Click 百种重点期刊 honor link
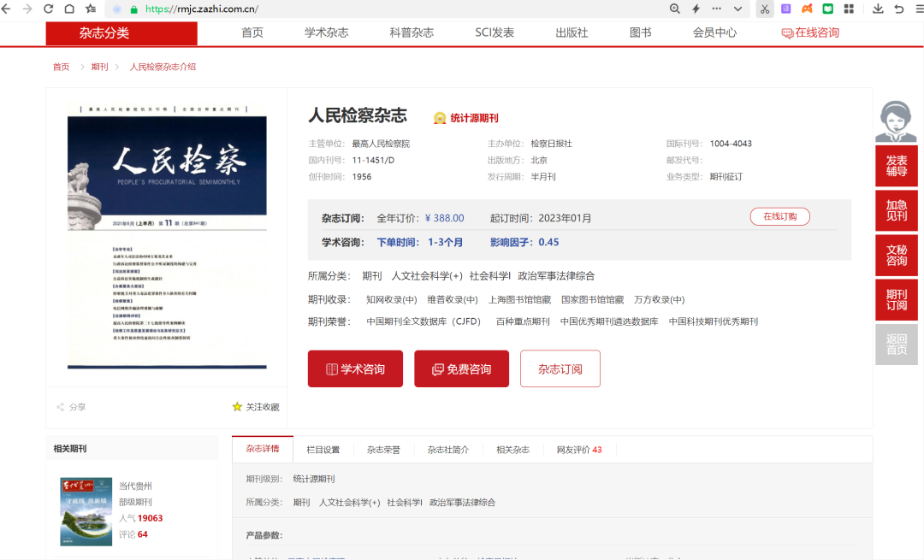This screenshot has width=924, height=560. [523, 321]
